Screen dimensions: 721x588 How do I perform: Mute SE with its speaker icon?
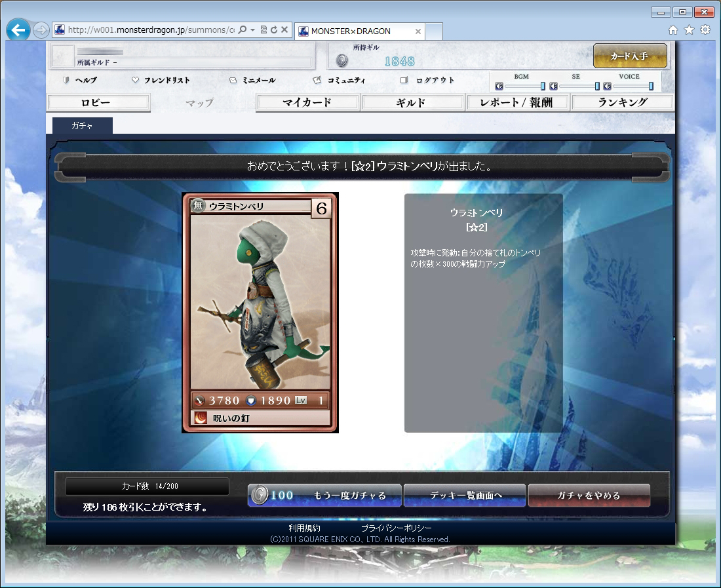[553, 86]
